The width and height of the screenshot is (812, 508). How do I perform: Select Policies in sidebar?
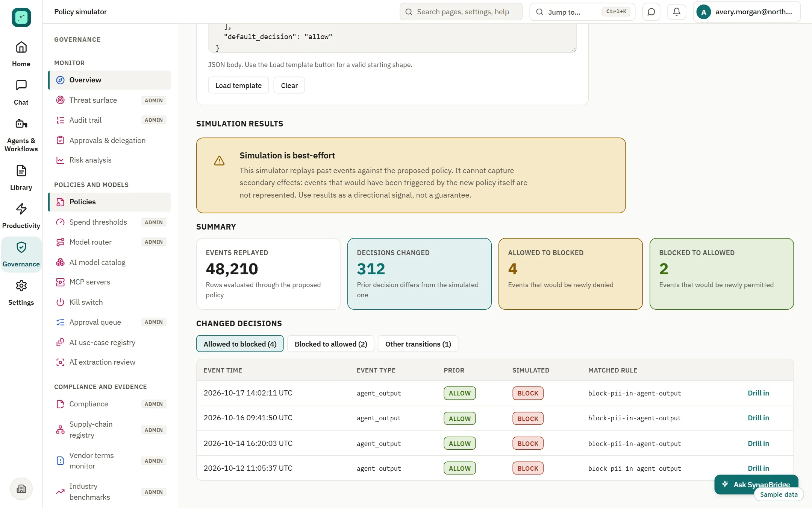tap(110, 202)
